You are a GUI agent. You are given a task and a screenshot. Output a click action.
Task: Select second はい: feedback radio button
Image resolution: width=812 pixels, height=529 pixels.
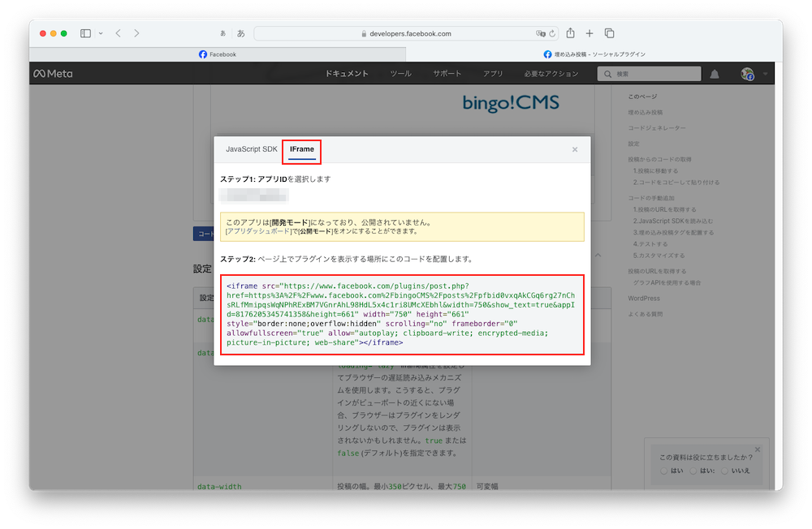tap(693, 471)
